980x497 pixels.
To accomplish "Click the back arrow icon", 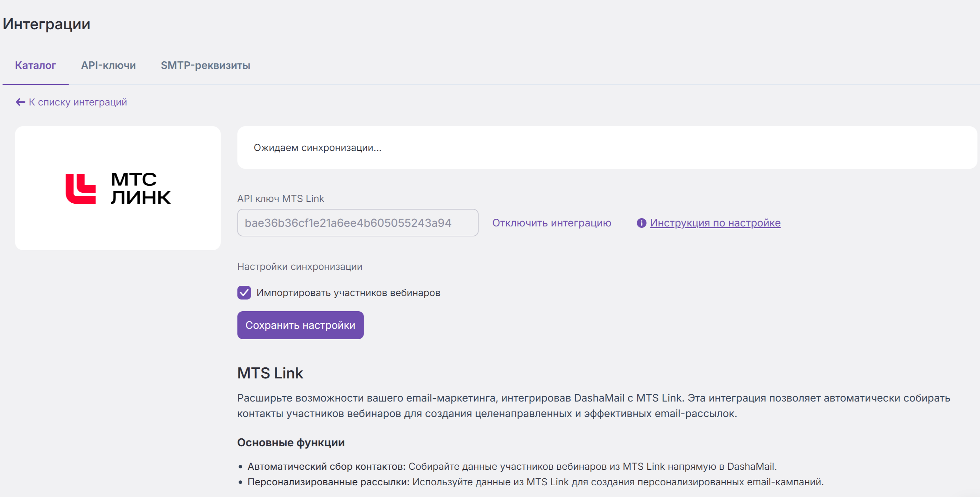I will pos(20,102).
